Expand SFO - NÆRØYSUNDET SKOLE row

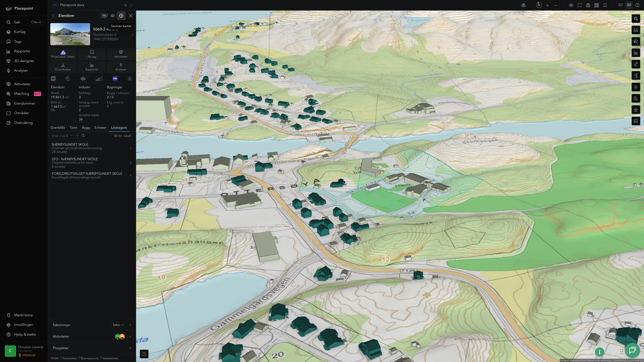92,163
